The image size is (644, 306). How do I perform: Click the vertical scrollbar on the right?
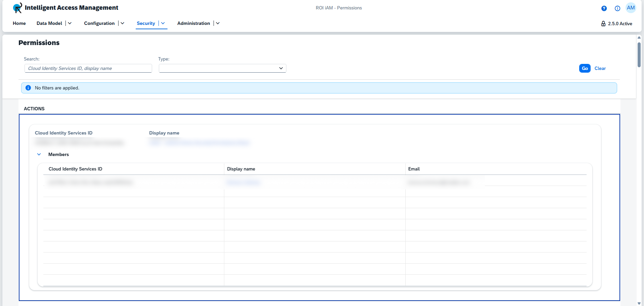pyautogui.click(x=639, y=55)
